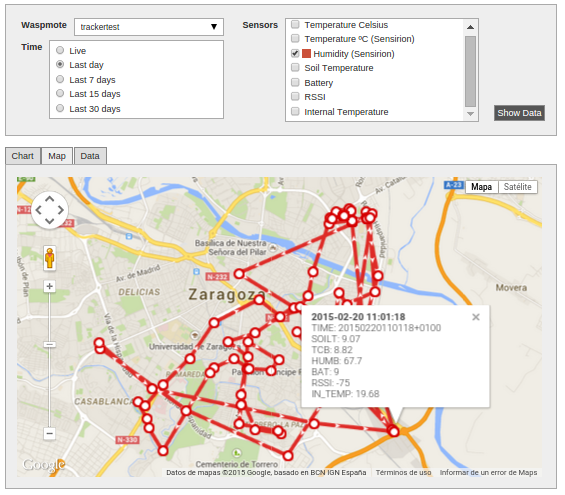Enable the Temperature Celsius sensor checkbox
Viewport: 565px width, 495px height.
pos(295,24)
